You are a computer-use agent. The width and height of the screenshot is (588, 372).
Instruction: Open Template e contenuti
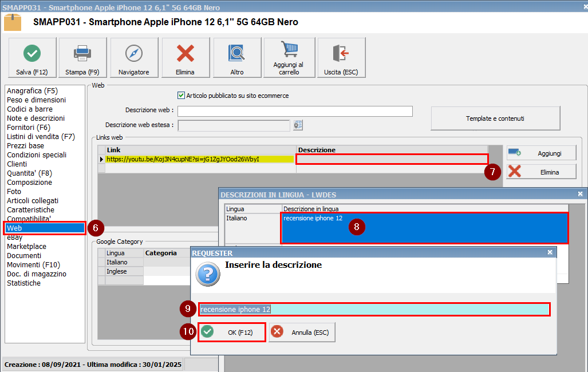(495, 118)
